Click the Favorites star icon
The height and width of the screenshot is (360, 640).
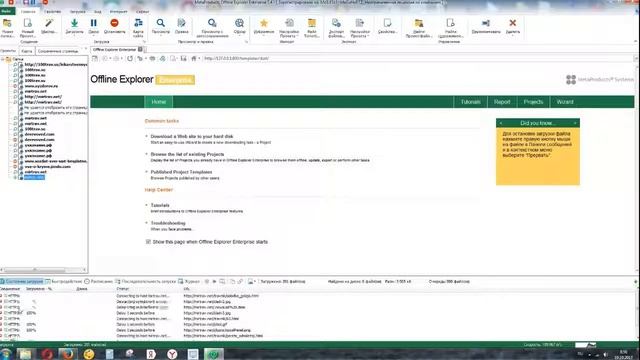click(x=264, y=23)
